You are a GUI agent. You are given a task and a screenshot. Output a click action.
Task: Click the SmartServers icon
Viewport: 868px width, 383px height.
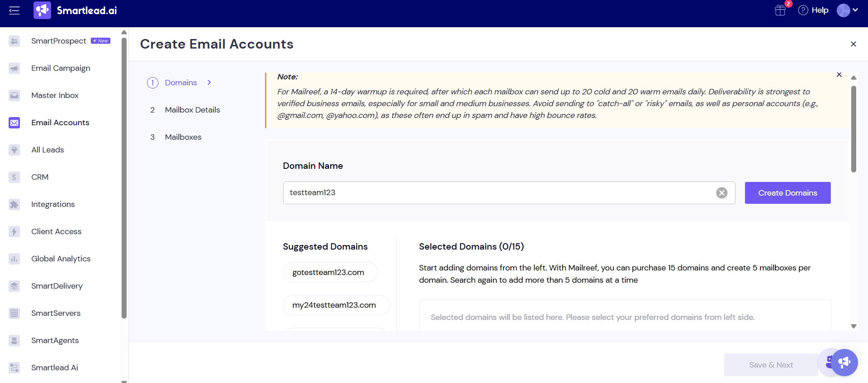(x=15, y=313)
